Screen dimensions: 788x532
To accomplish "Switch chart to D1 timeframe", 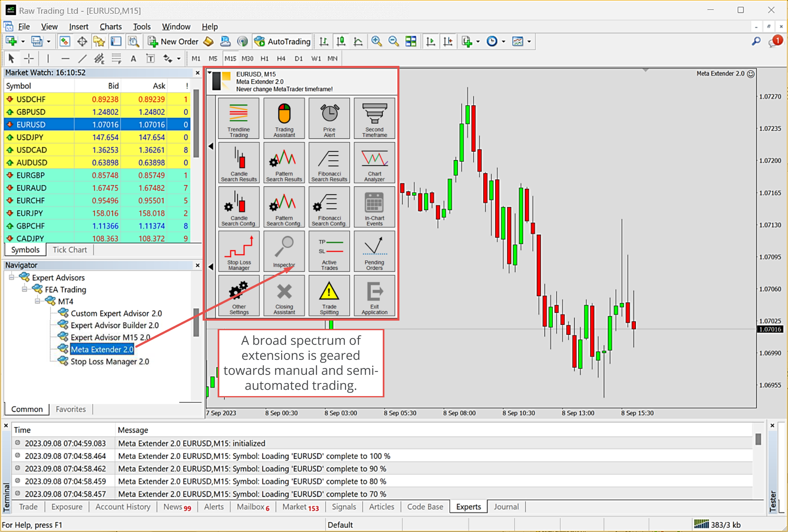I will pos(299,58).
